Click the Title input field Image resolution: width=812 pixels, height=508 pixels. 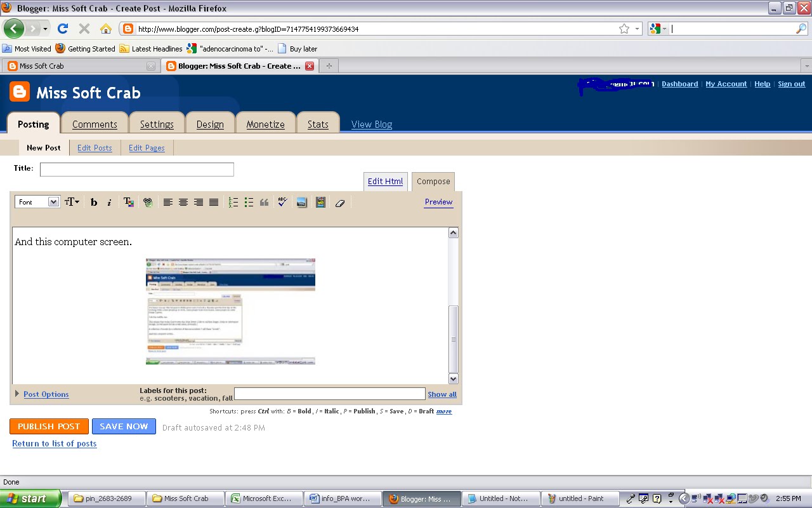pyautogui.click(x=137, y=170)
